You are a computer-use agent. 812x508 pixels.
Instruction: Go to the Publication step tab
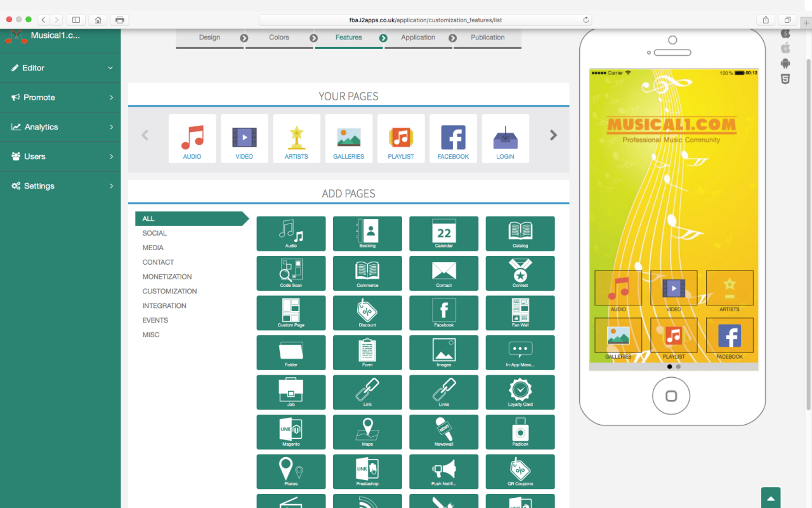tap(487, 37)
